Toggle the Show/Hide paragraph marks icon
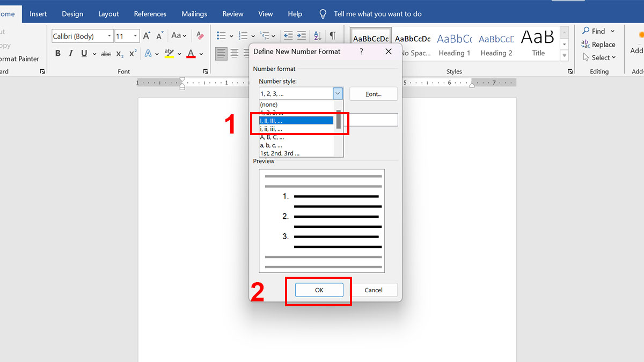644x362 pixels. point(333,35)
